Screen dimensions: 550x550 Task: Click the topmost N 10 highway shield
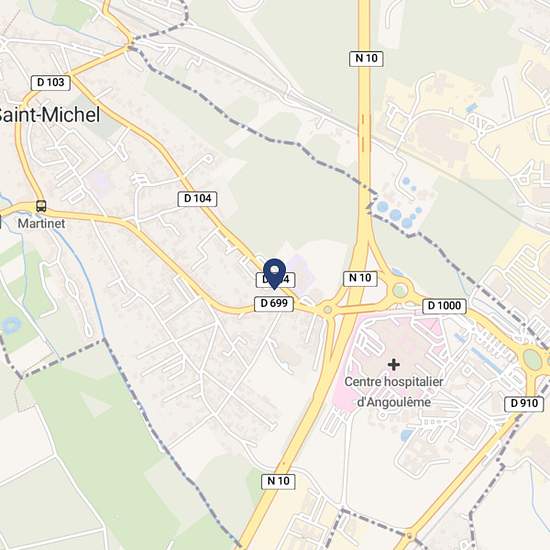[366, 59]
